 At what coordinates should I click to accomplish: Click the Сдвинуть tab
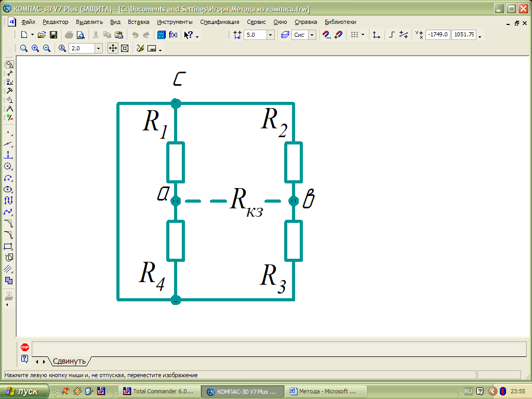[70, 361]
